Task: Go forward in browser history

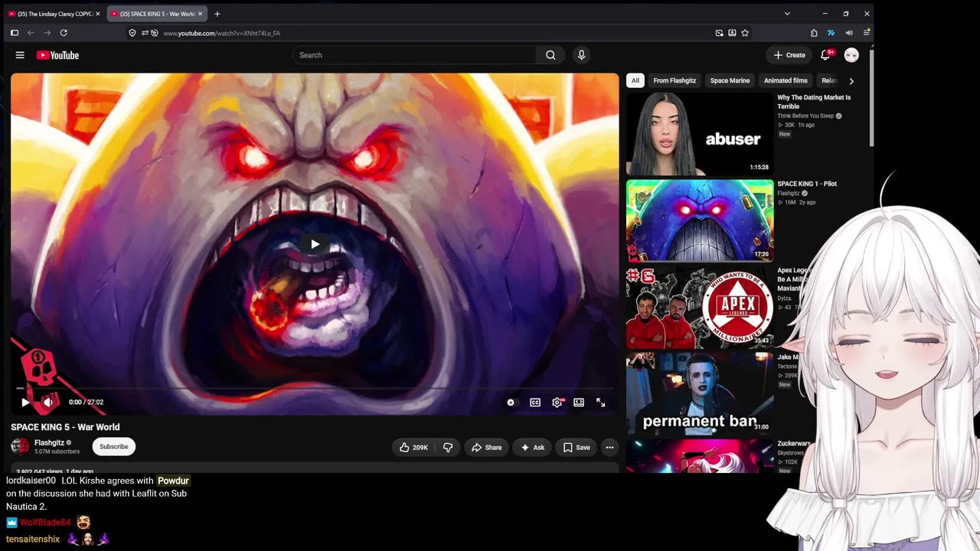Action: point(47,33)
